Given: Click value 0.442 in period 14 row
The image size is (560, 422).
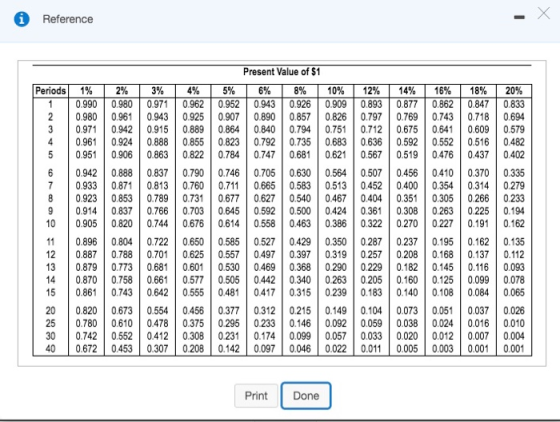Looking at the screenshot, I should (x=264, y=280).
